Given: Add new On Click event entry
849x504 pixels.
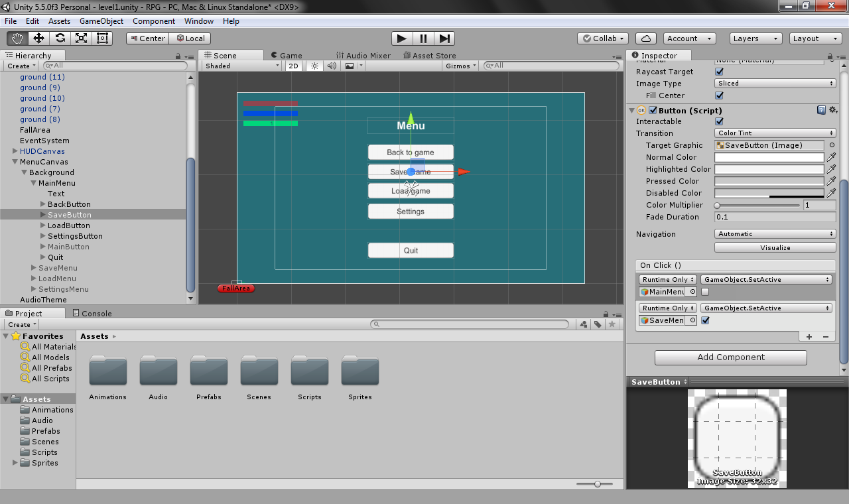Looking at the screenshot, I should (x=809, y=336).
